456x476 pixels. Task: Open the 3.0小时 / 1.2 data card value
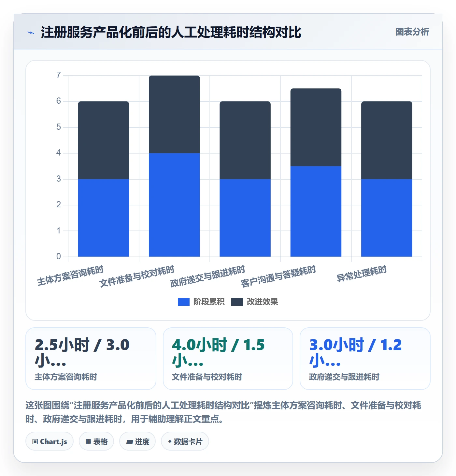tap(355, 353)
